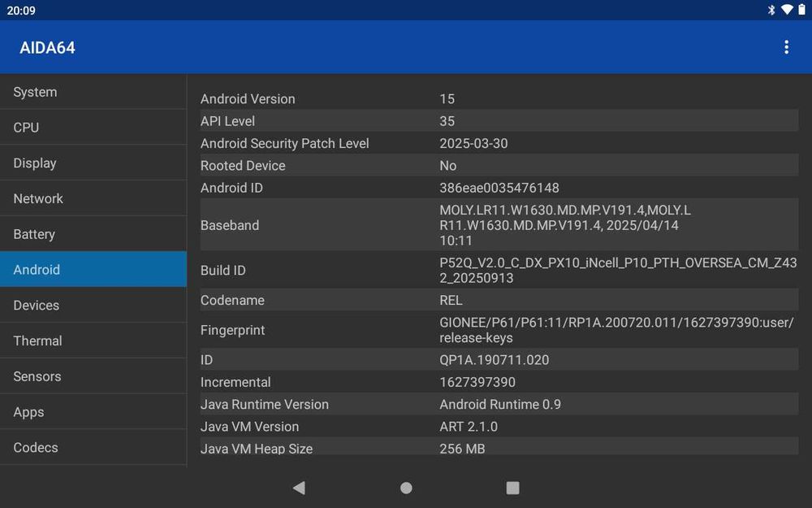Select the Codename value REL
This screenshot has width=812, height=508.
[451, 301]
